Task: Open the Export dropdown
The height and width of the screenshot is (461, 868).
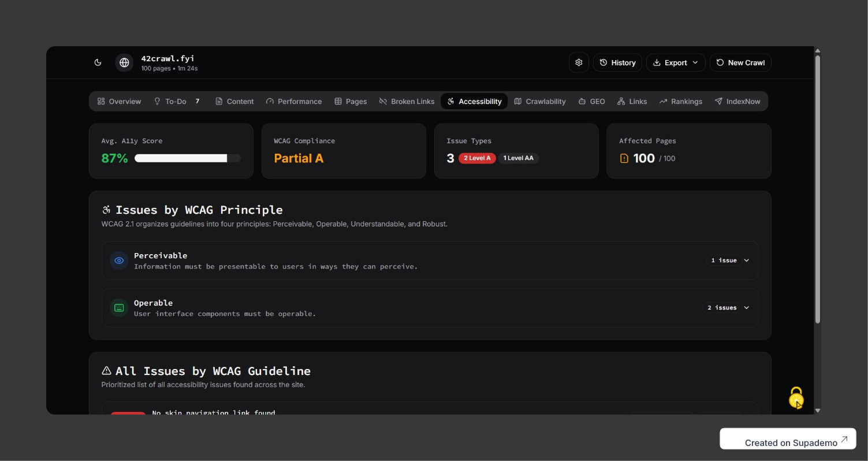Action: [x=675, y=62]
